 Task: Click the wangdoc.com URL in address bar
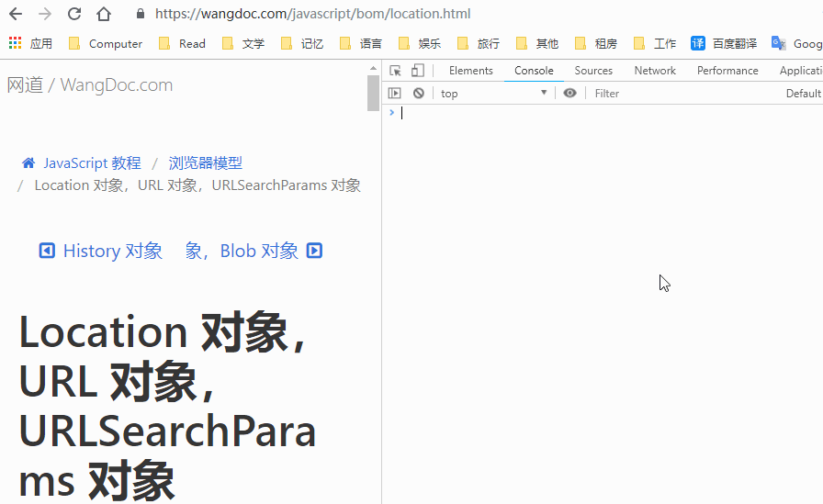pos(313,14)
